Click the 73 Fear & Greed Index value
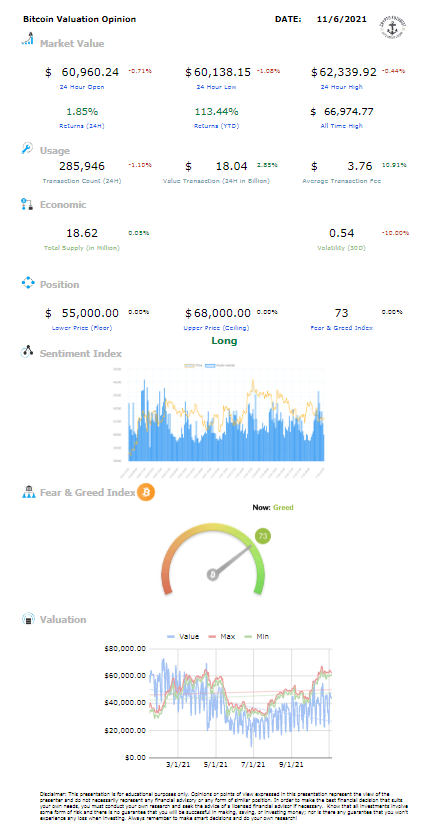Screen dimensions: 446x839 [x=342, y=313]
